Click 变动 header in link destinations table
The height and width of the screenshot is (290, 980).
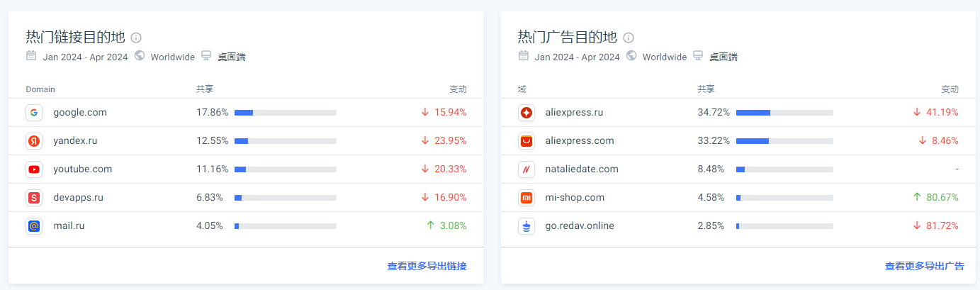click(x=458, y=89)
